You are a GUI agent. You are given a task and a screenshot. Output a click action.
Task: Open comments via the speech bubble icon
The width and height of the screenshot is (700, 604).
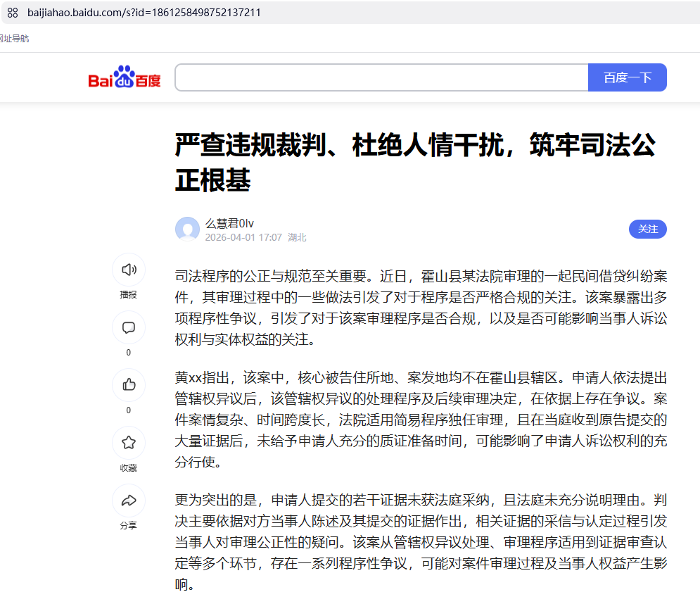pos(128,327)
